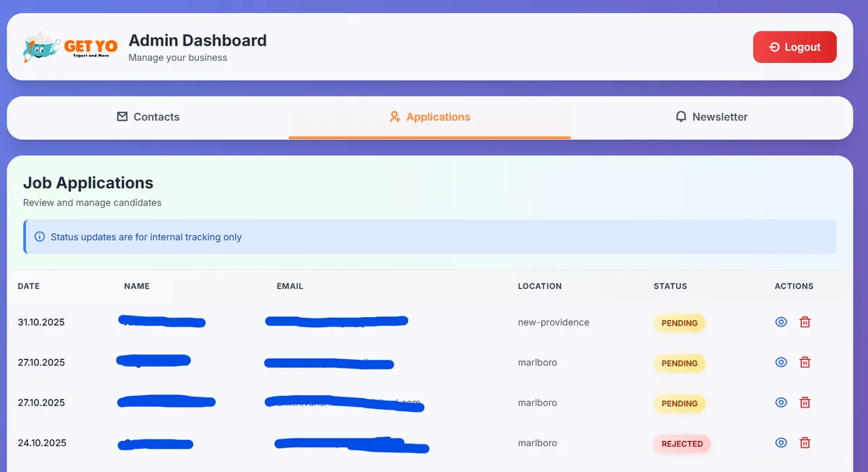Click the Admin Dashboard title
The image size is (868, 472).
coord(197,41)
